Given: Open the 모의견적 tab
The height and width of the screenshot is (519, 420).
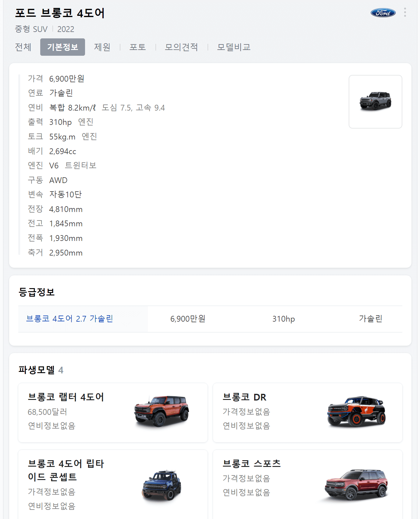Looking at the screenshot, I should 181,47.
